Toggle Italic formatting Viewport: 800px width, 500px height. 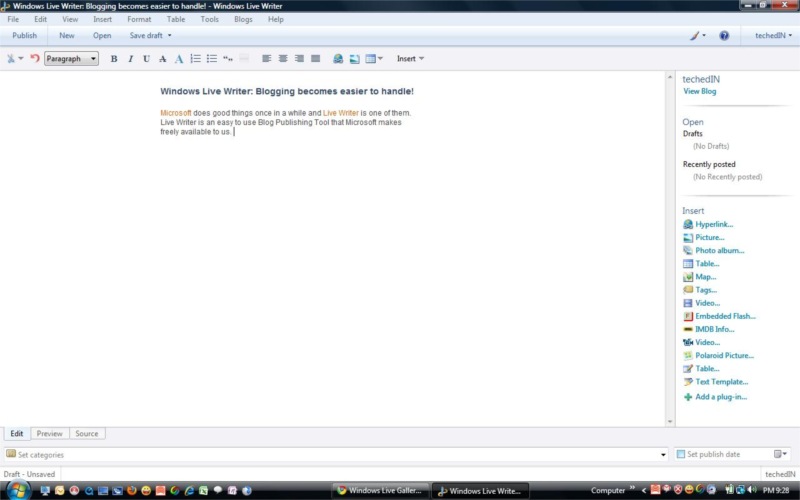click(130, 59)
